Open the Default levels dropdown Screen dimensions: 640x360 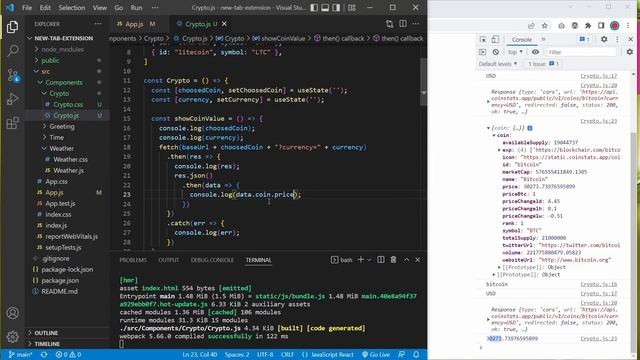[498, 64]
